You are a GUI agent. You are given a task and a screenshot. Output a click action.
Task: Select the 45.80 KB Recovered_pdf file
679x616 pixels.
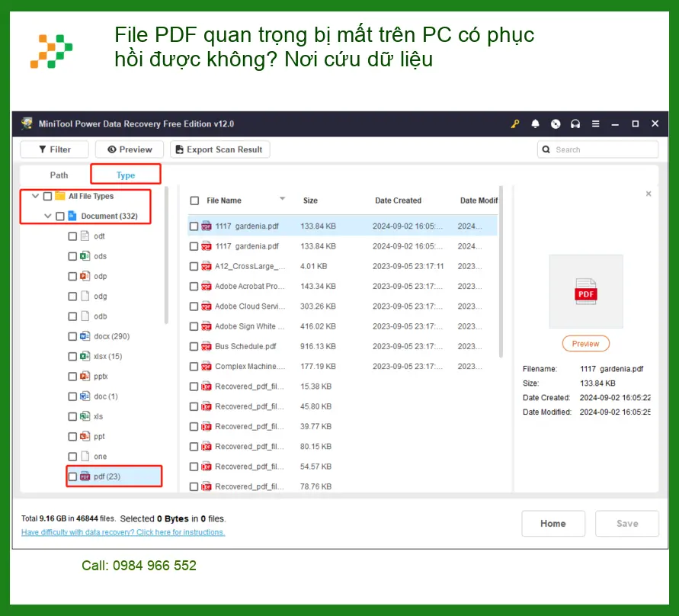342,407
